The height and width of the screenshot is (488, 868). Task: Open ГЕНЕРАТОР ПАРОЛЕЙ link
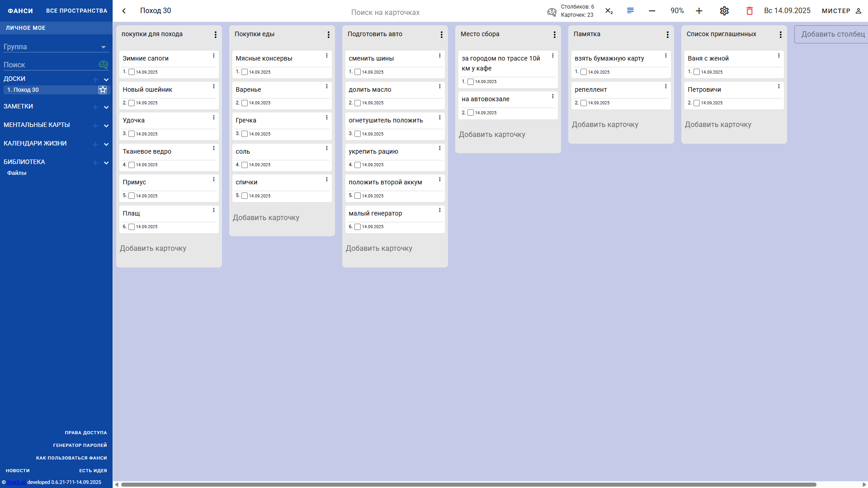point(80,445)
